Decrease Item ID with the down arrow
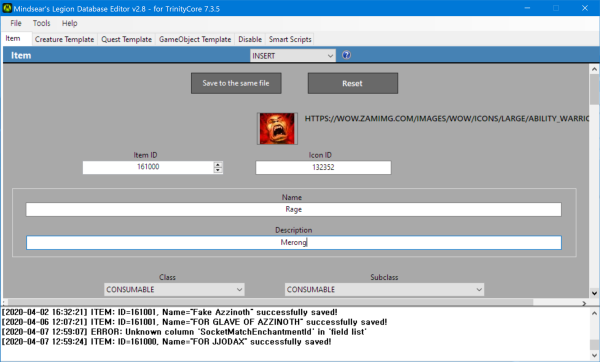 click(218, 170)
